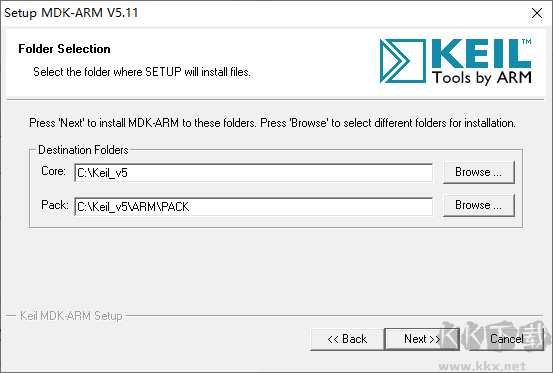Click the 'Destination Folders' group label

coord(83,150)
